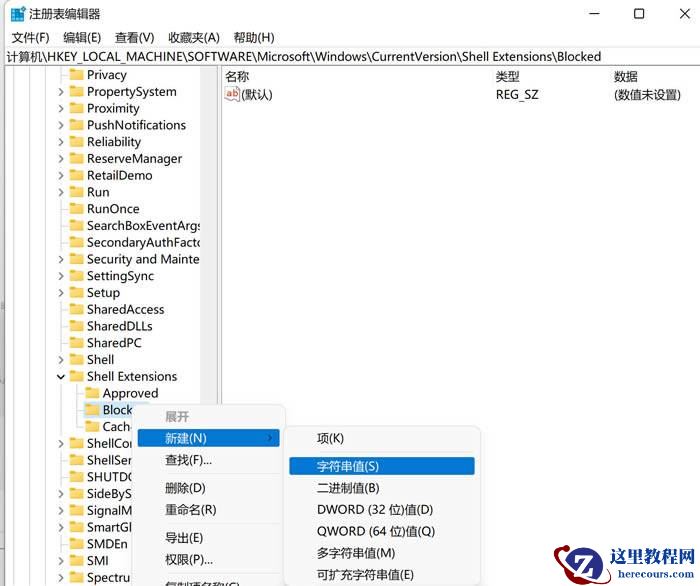Select the SecondaryAuthFactor folder icon
This screenshot has height=586, width=700.
pos(77,242)
